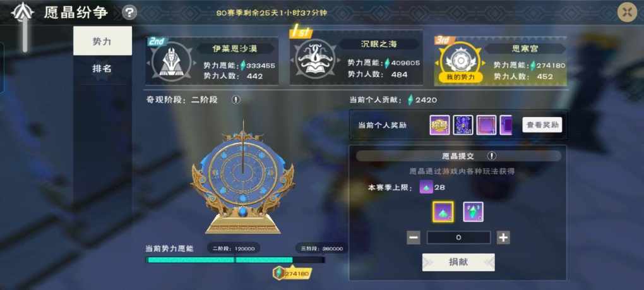644x290 pixels.
Task: Click the 查看奖励 button
Action: [542, 125]
